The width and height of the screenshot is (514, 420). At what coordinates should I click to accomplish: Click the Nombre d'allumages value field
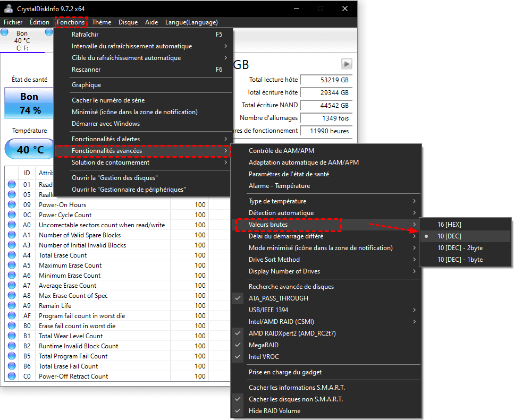[326, 118]
